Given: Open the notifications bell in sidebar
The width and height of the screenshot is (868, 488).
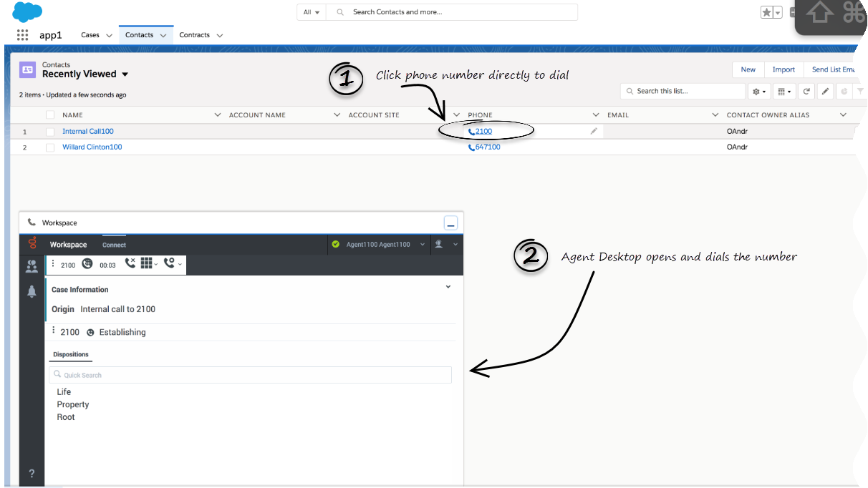Looking at the screenshot, I should coord(32,291).
